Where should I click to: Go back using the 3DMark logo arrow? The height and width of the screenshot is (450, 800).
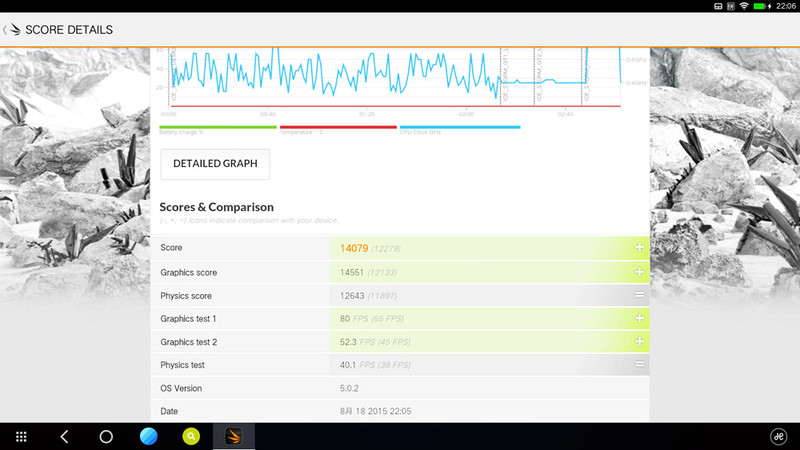(x=12, y=30)
